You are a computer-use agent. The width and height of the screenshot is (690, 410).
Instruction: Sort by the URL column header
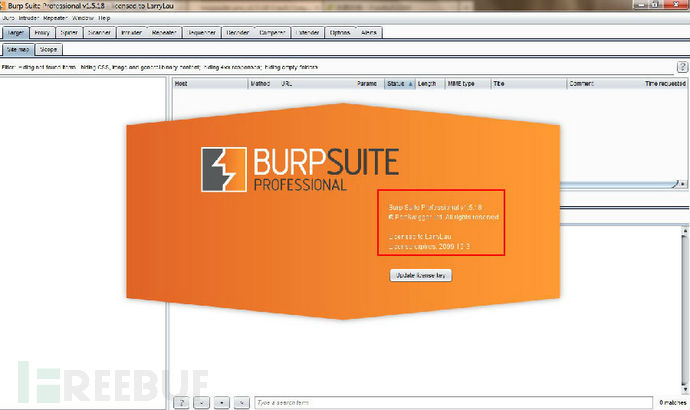tap(316, 84)
